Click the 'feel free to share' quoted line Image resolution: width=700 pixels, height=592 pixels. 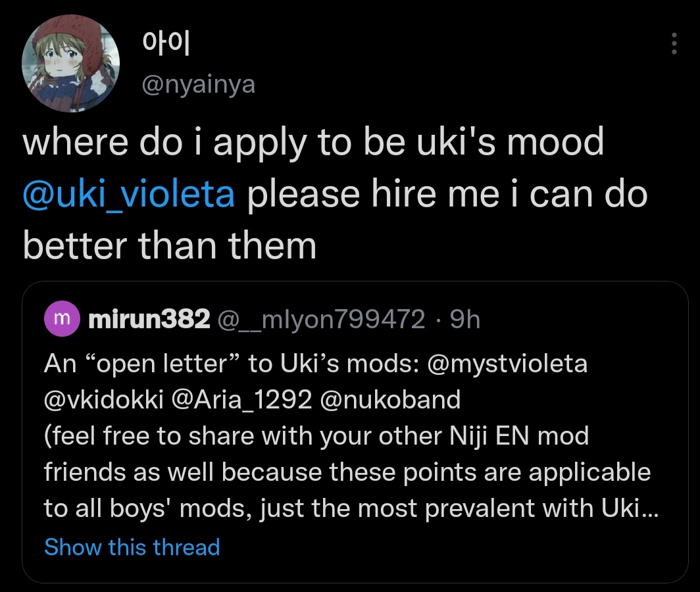pos(316,435)
